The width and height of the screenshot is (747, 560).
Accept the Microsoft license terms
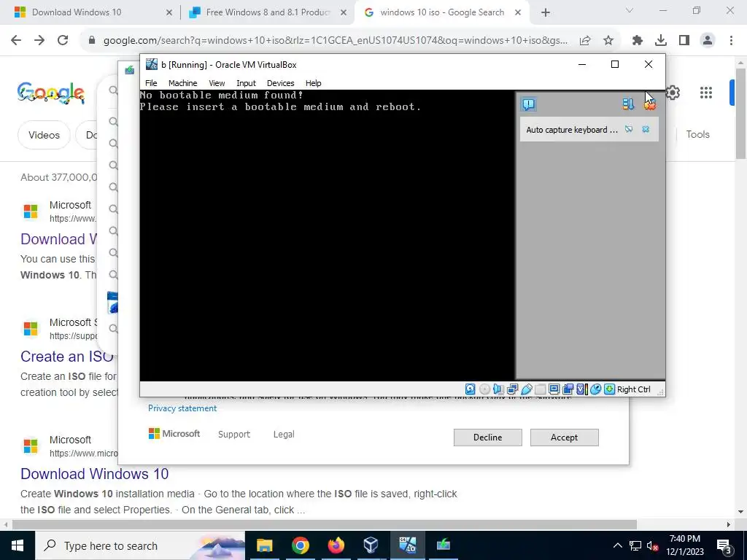point(564,437)
